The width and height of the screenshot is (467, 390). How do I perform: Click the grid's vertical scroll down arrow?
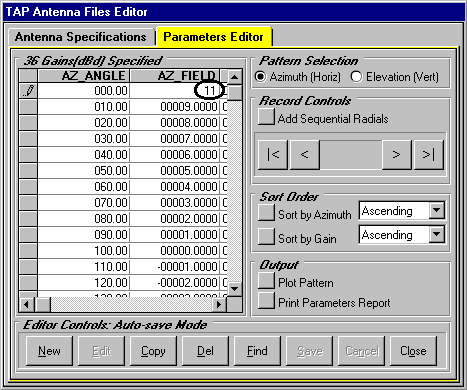(x=235, y=289)
